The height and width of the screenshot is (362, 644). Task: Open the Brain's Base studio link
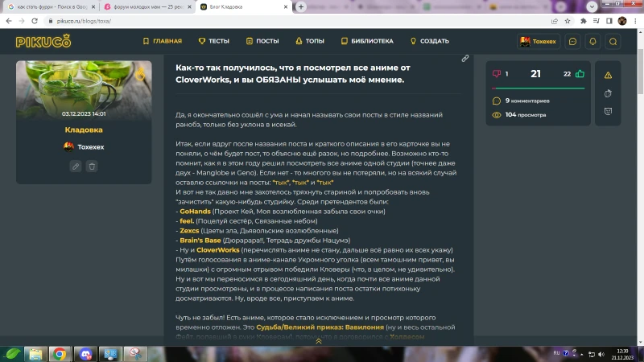(200, 240)
